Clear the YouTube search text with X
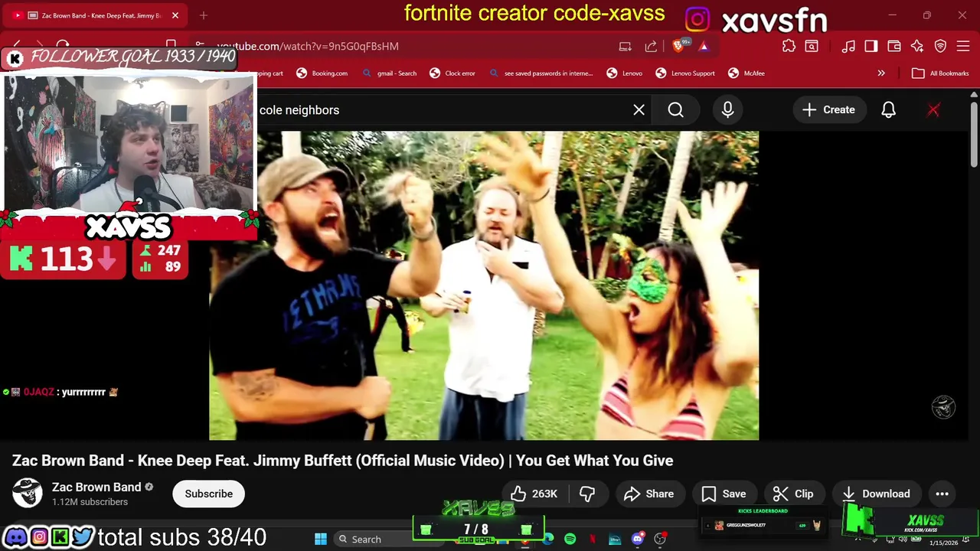The width and height of the screenshot is (980, 551). click(x=639, y=110)
